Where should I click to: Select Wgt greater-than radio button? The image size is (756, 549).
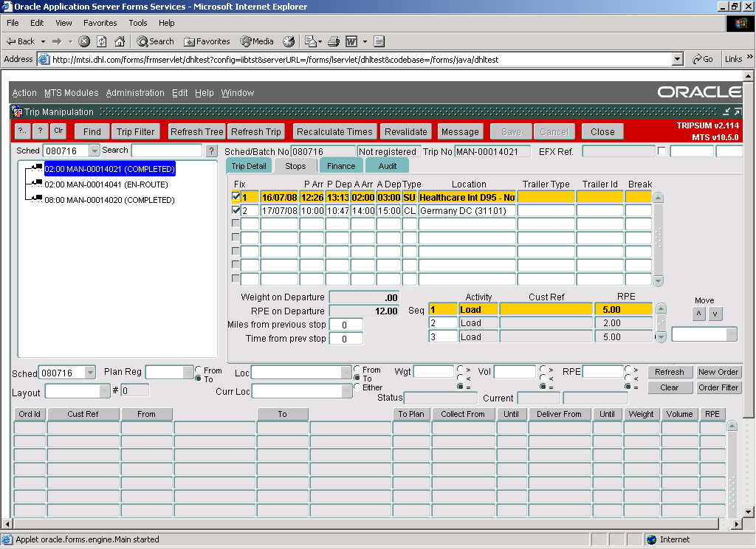460,369
